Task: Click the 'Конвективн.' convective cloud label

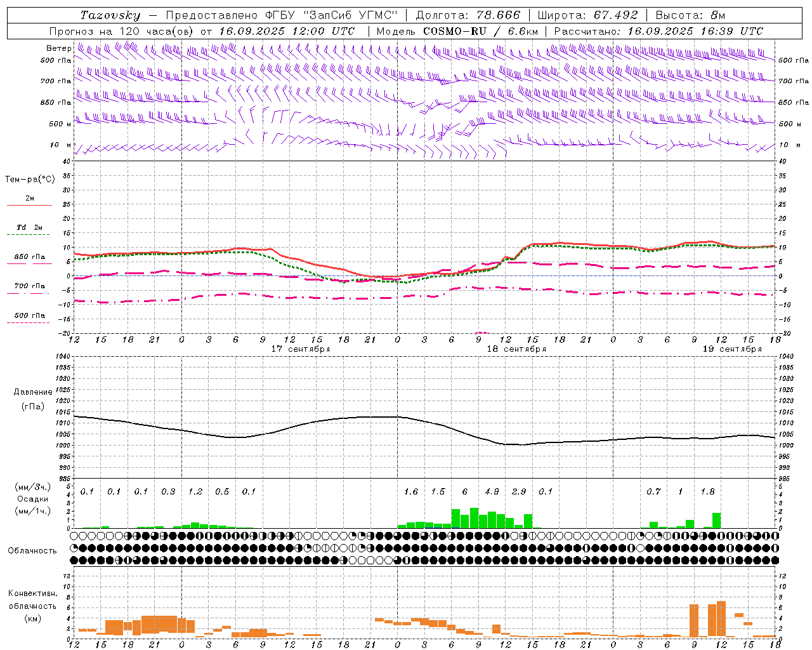Action: tap(32, 594)
